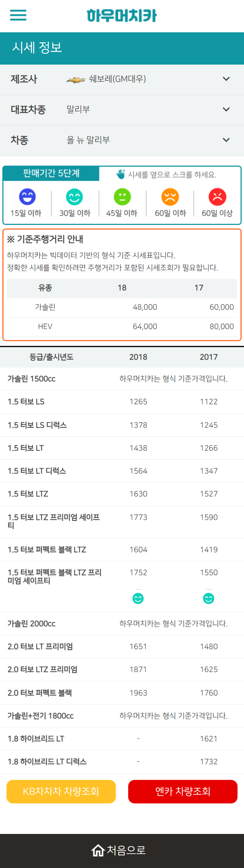Click 1760 price for 2.0 퍼펙트 블랙
This screenshot has width=244, height=868.
pyautogui.click(x=209, y=692)
